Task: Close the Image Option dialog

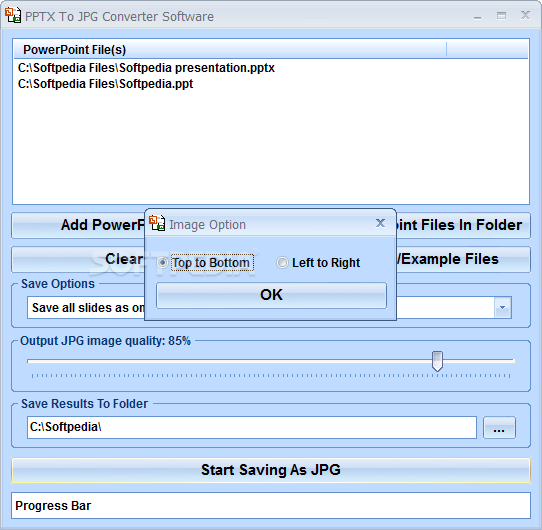Action: tap(380, 223)
